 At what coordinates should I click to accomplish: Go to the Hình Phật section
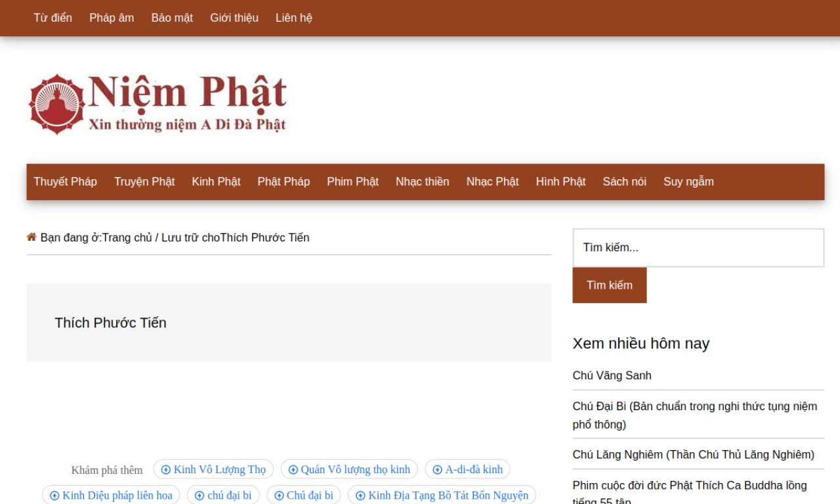[560, 182]
